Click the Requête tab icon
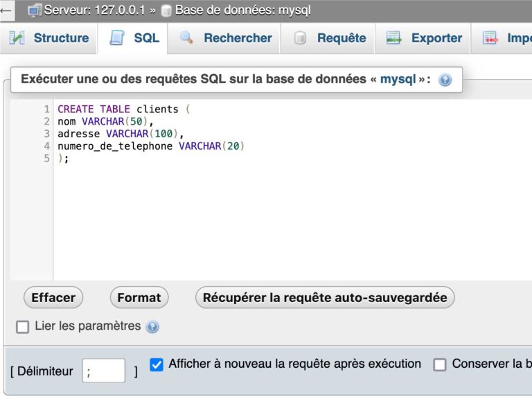The image size is (532, 399). pos(300,38)
